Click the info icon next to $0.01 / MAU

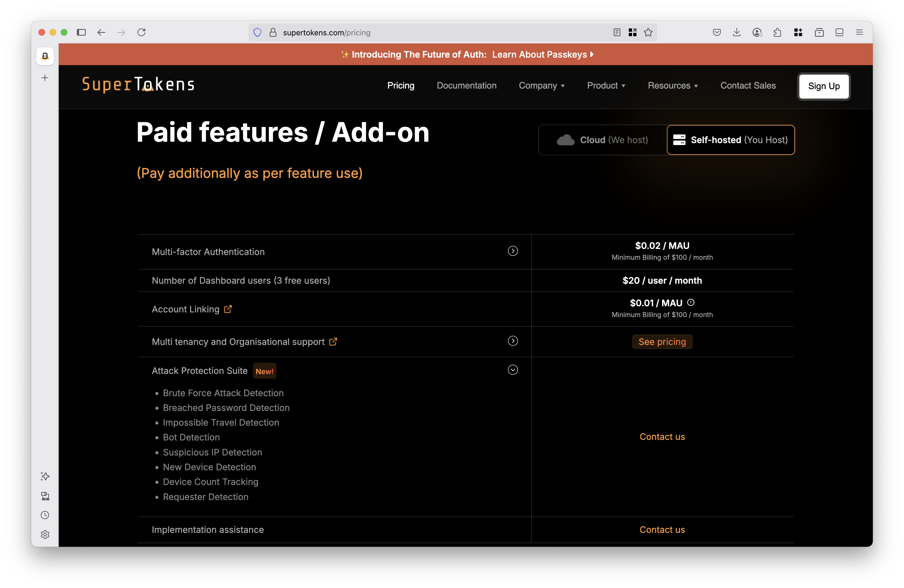691,303
